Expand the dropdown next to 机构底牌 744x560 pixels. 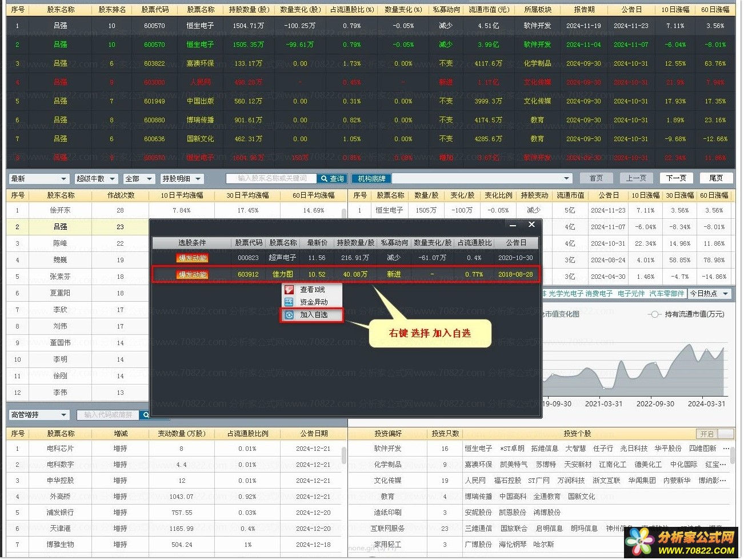[567, 179]
